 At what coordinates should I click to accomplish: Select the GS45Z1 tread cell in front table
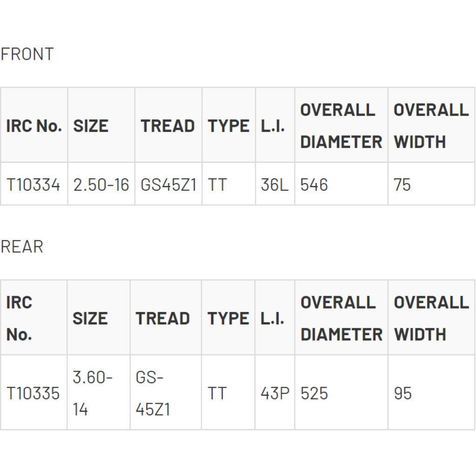[168, 185]
